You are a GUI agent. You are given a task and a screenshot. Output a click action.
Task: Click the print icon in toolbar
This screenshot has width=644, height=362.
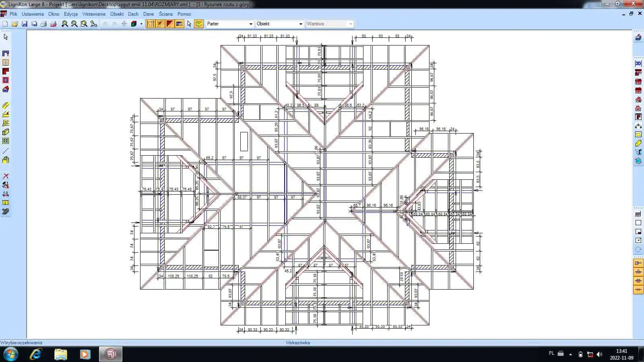[x=44, y=24]
